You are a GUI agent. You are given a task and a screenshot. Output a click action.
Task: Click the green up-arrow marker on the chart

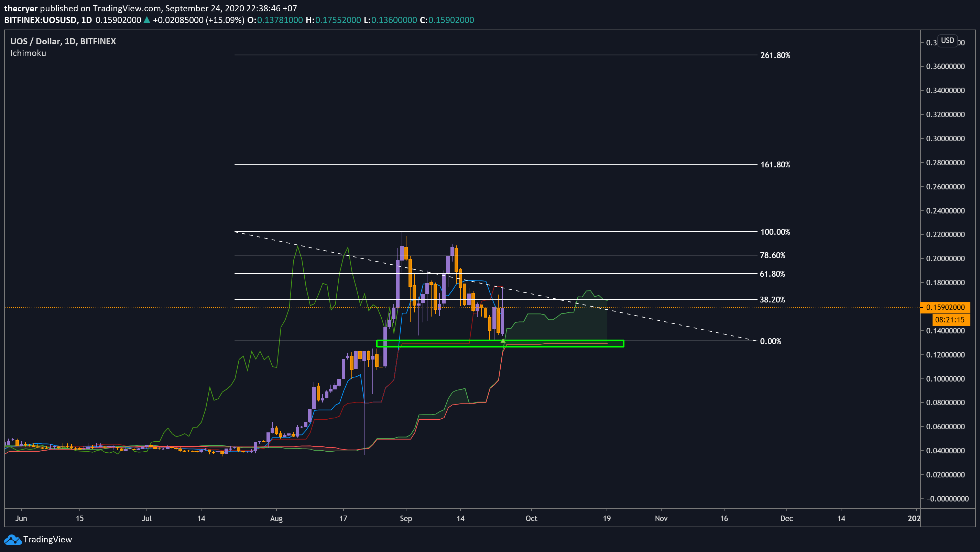pyautogui.click(x=503, y=341)
